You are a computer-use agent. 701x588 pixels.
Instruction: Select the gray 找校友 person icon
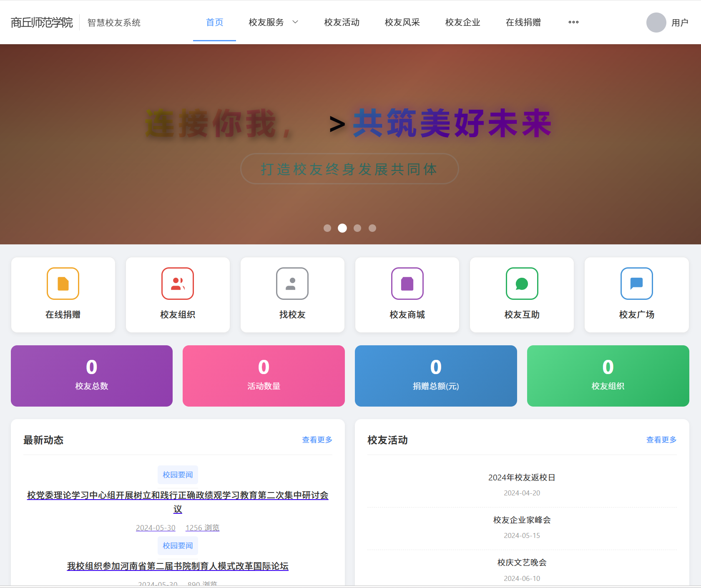coord(292,284)
